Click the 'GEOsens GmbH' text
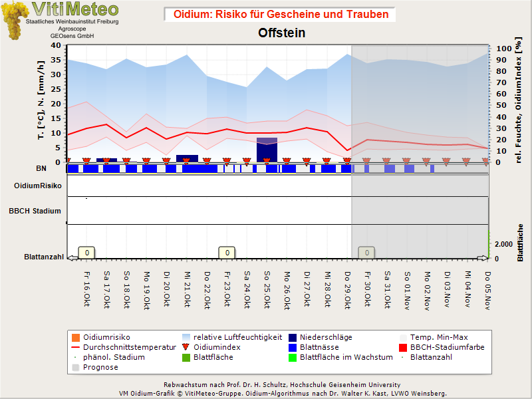The image size is (532, 399). (x=72, y=36)
